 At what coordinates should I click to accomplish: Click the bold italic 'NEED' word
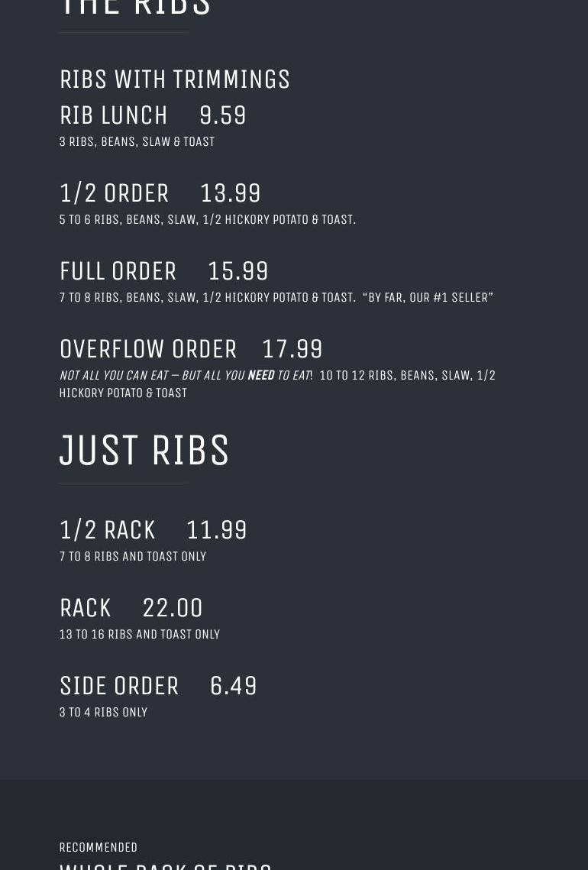click(x=260, y=376)
